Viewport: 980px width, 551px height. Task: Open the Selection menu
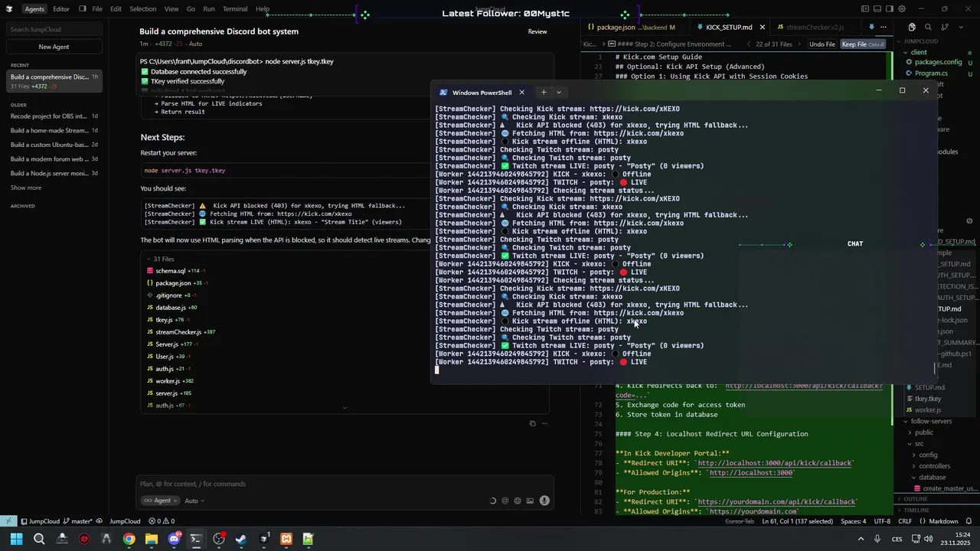point(142,9)
